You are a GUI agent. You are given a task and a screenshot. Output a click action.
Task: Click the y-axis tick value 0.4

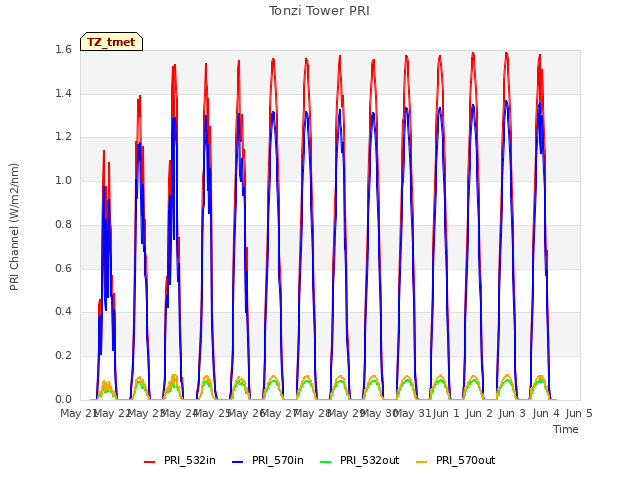click(63, 312)
